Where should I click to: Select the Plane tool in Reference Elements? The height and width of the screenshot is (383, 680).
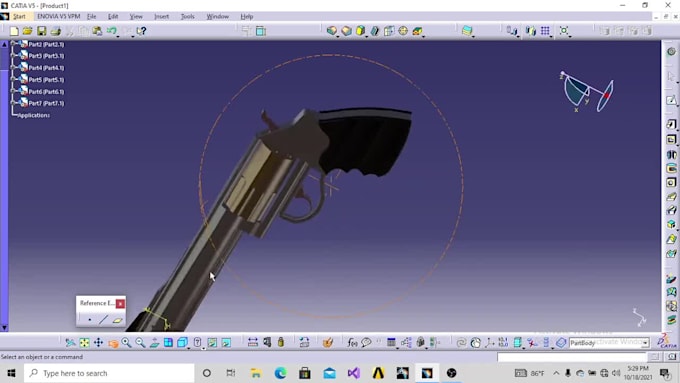(x=117, y=320)
